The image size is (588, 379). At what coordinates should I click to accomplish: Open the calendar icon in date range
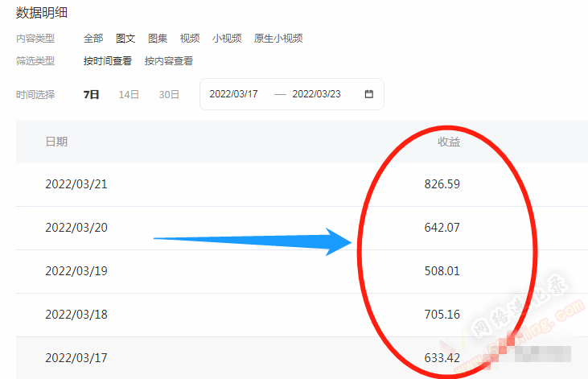click(x=369, y=94)
